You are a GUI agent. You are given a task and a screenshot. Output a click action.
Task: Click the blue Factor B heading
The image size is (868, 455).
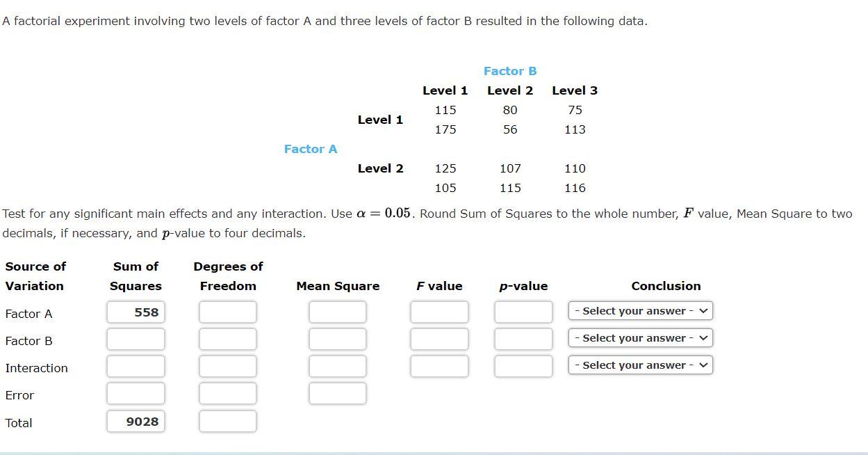[x=510, y=71]
